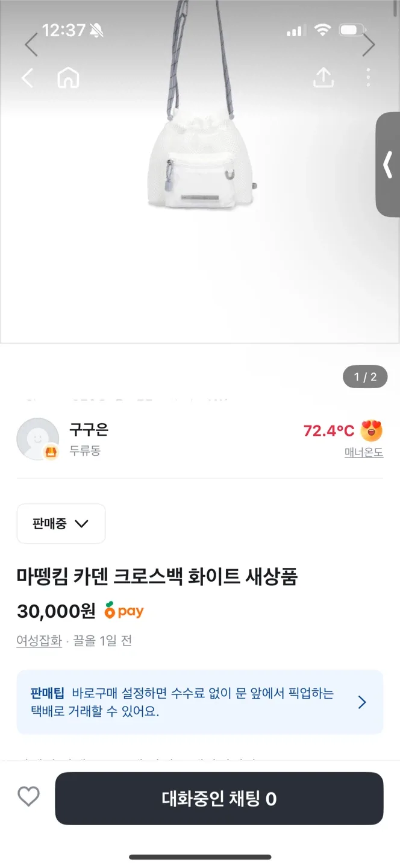Tap the 대화중인 채팅 0 button
The width and height of the screenshot is (400, 868).
(x=219, y=799)
